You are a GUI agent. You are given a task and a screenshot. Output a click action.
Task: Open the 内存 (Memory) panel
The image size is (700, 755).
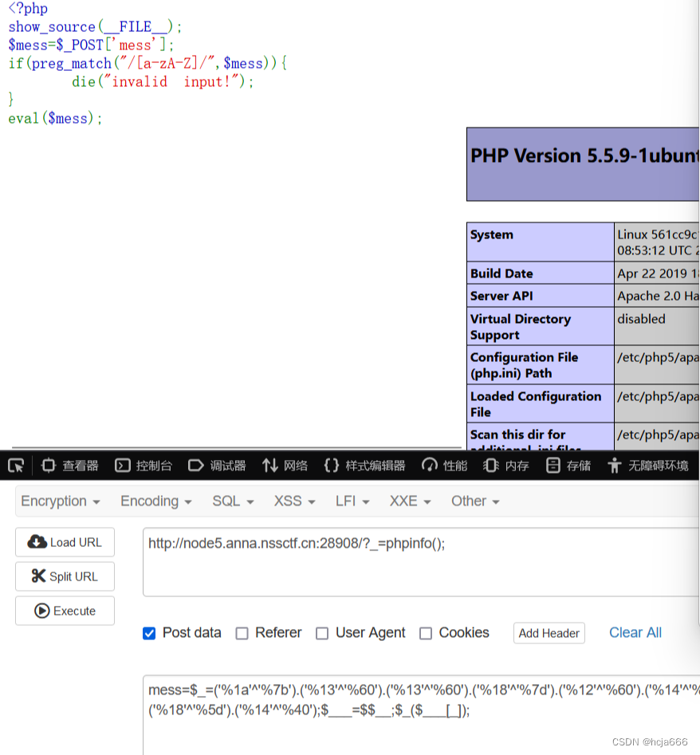[x=514, y=466]
